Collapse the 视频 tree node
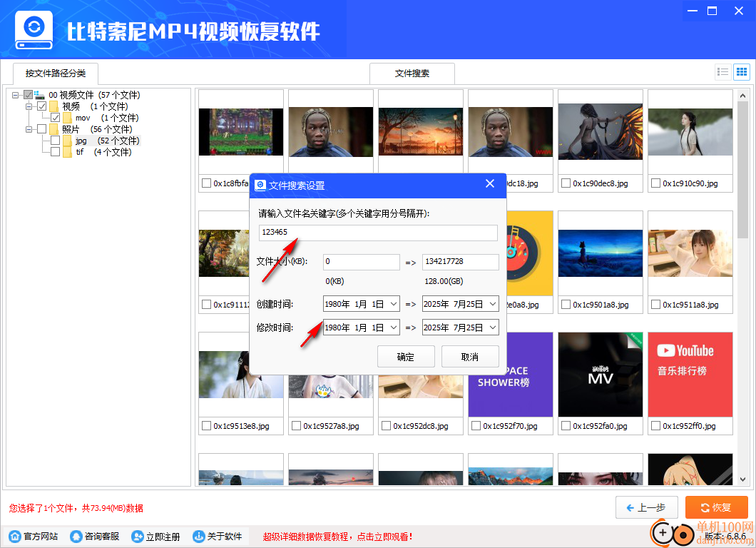 pyautogui.click(x=29, y=106)
